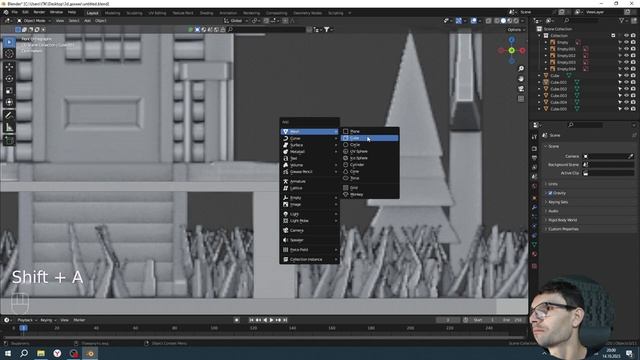The width and height of the screenshot is (640, 360).
Task: Select the 3D Cursor tool
Action: point(9,54)
